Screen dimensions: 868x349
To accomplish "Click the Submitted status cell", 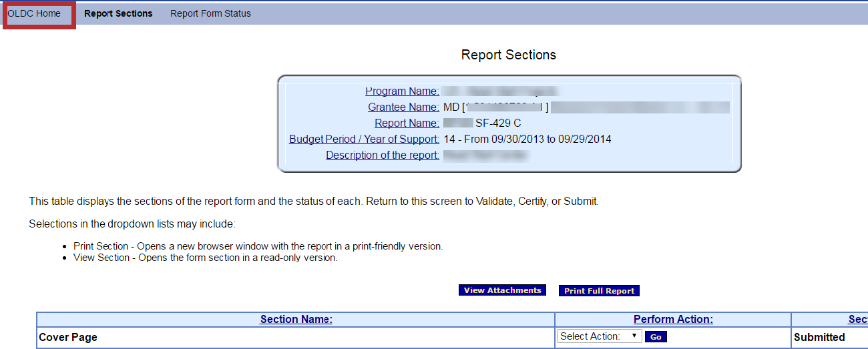I will pos(819,338).
